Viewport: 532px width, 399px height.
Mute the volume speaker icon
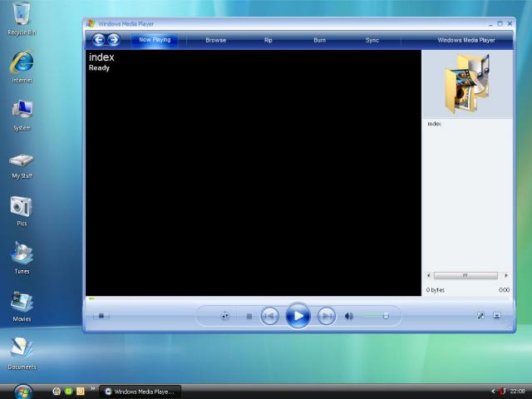click(x=349, y=316)
